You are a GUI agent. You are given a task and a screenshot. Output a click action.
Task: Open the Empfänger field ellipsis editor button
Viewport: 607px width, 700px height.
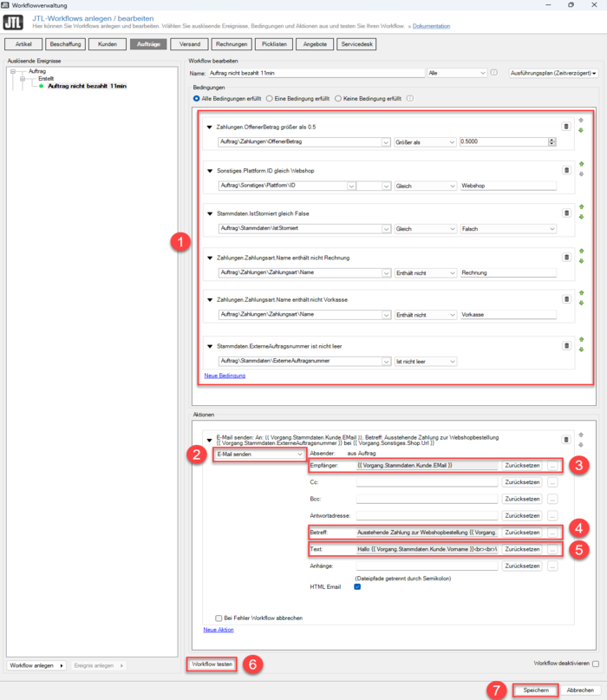click(x=552, y=465)
